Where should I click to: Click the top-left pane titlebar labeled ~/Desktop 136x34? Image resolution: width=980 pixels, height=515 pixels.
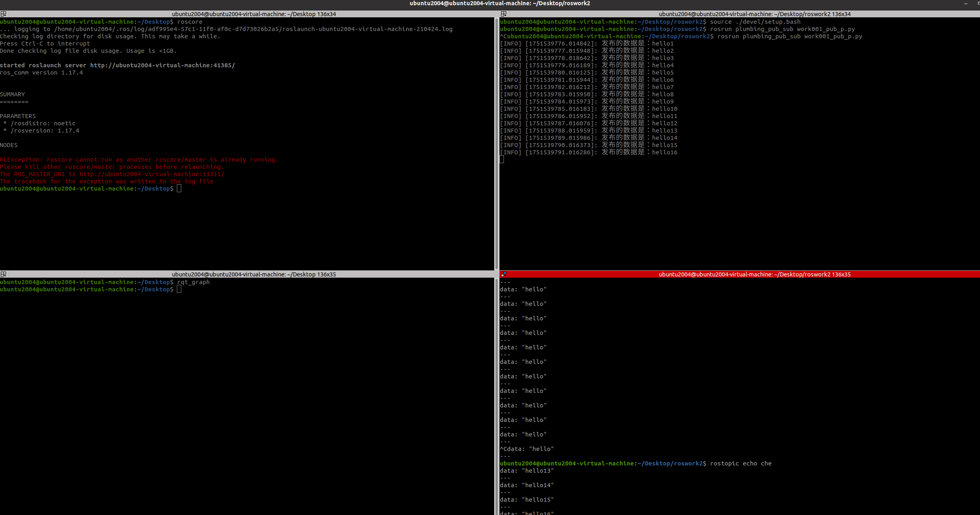click(254, 14)
